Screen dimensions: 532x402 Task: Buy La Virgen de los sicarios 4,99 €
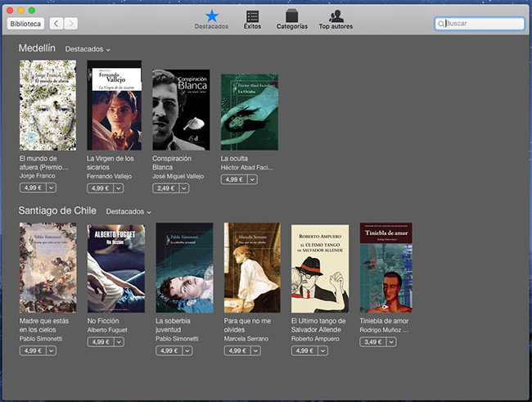pos(100,188)
